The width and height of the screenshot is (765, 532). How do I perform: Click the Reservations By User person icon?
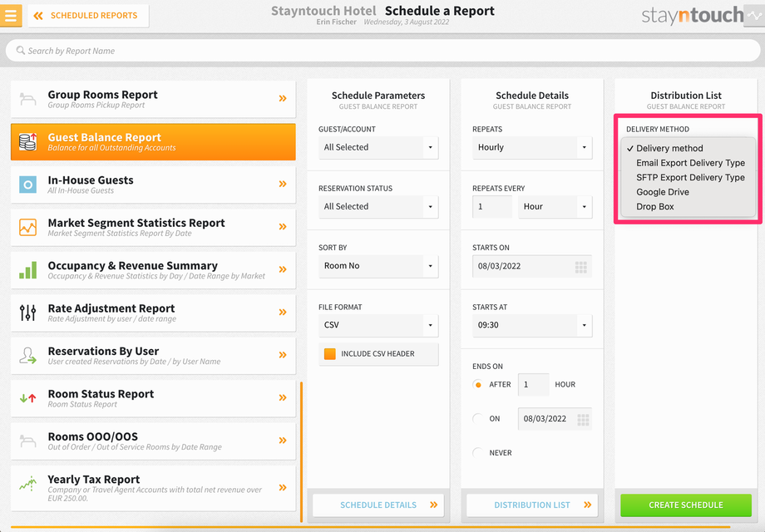[x=27, y=356]
